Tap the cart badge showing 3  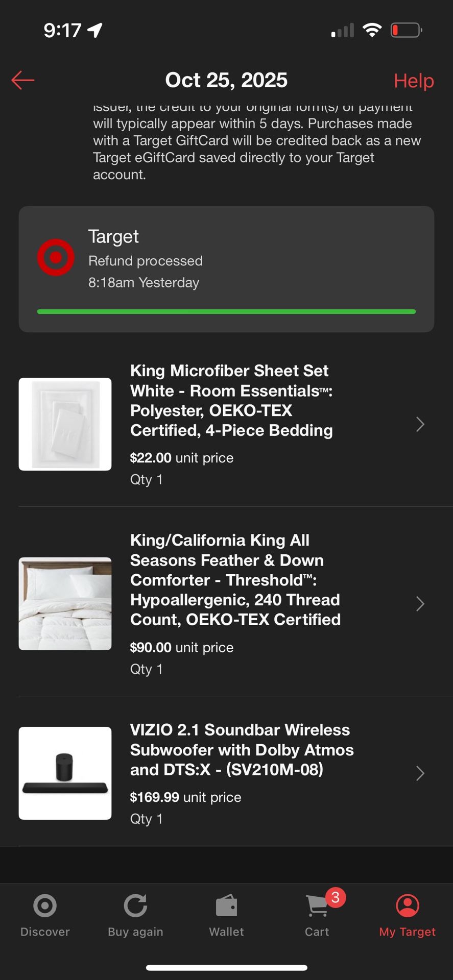[335, 897]
